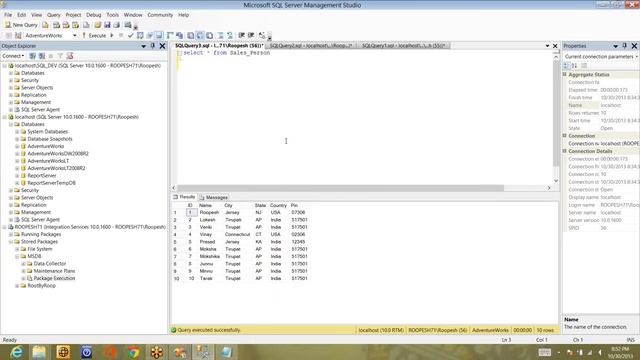
Task: Click the Connecticut cell in City column
Action: pyautogui.click(x=237, y=234)
